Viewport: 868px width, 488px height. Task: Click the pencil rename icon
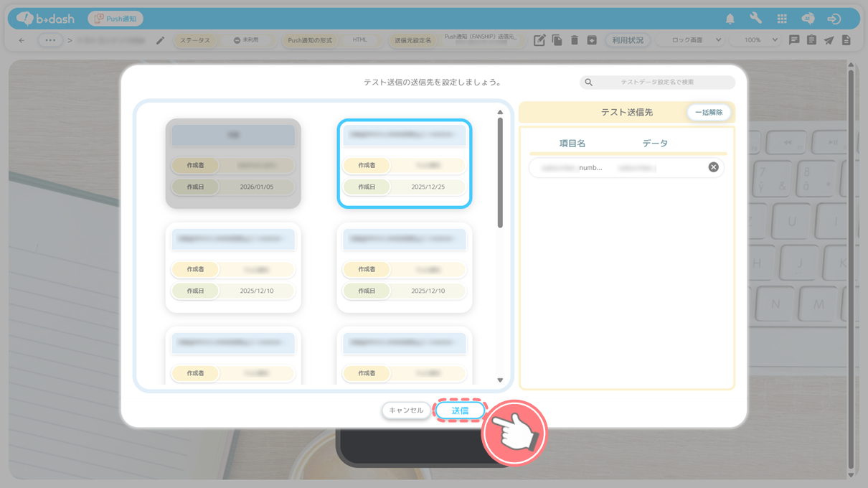pos(161,40)
